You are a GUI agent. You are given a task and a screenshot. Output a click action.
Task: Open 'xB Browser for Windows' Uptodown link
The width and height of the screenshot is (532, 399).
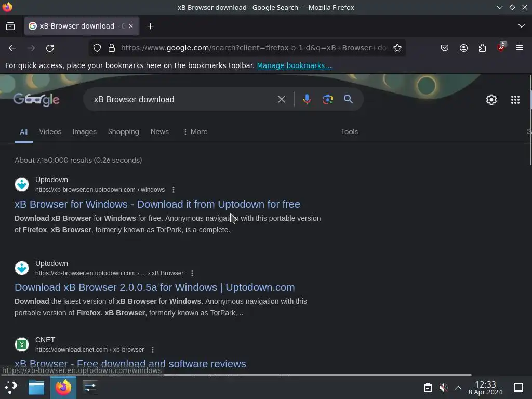point(157,204)
